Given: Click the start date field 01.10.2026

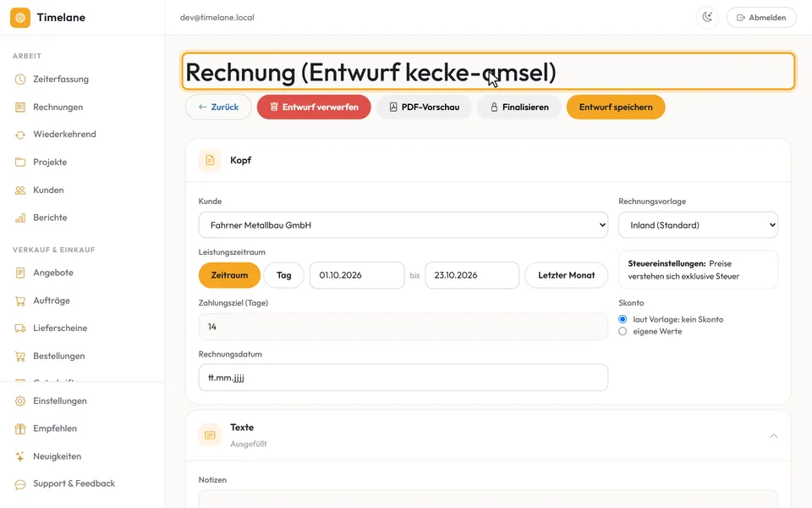Looking at the screenshot, I should (x=357, y=275).
